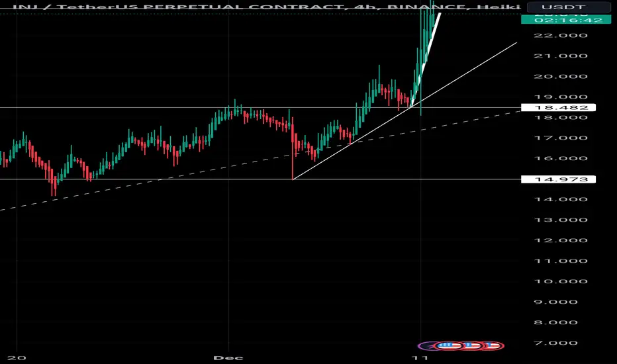Click the 20 date label on time axis
The width and height of the screenshot is (617, 364).
(x=17, y=357)
